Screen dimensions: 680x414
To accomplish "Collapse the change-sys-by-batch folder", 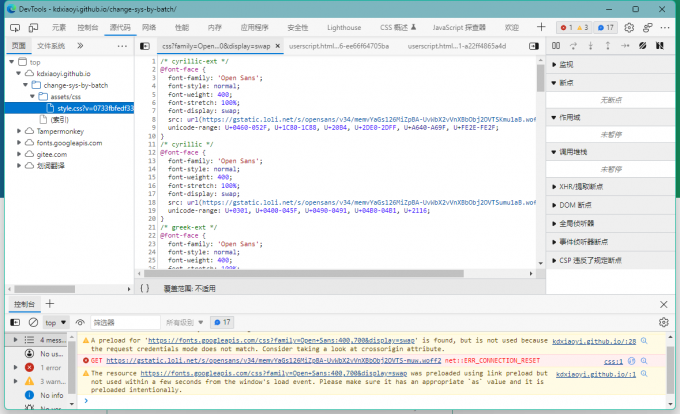I will click(x=26, y=85).
